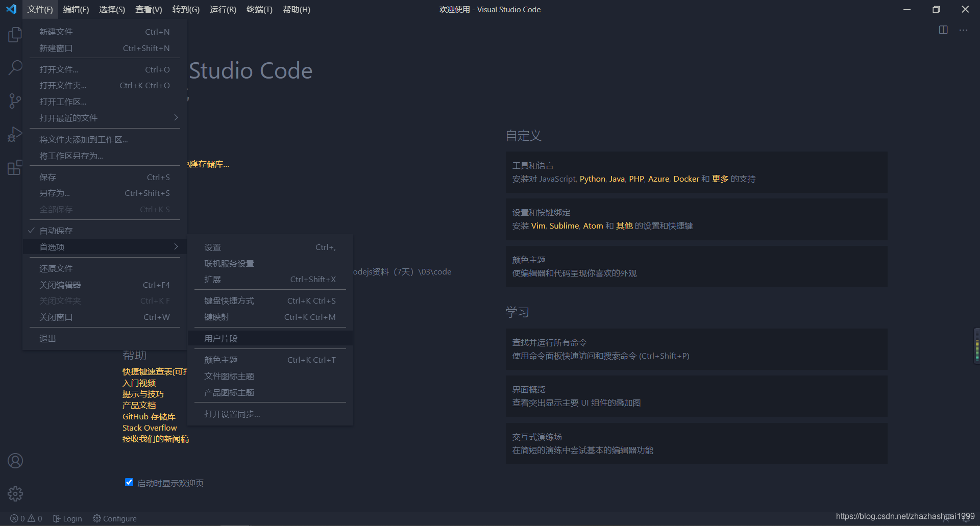980x526 pixels.
Task: Click the Configure status bar item
Action: (115, 518)
